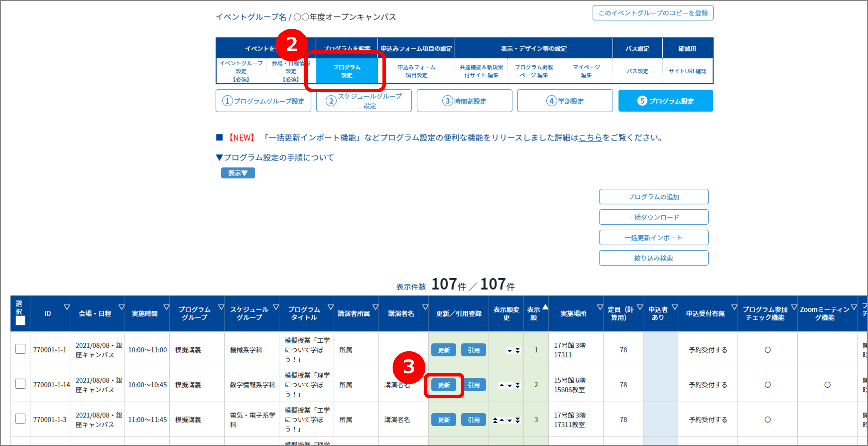Image resolution: width=868 pixels, height=446 pixels.
Task: Go to step 2 スケジュールグループ設定
Action: [364, 101]
